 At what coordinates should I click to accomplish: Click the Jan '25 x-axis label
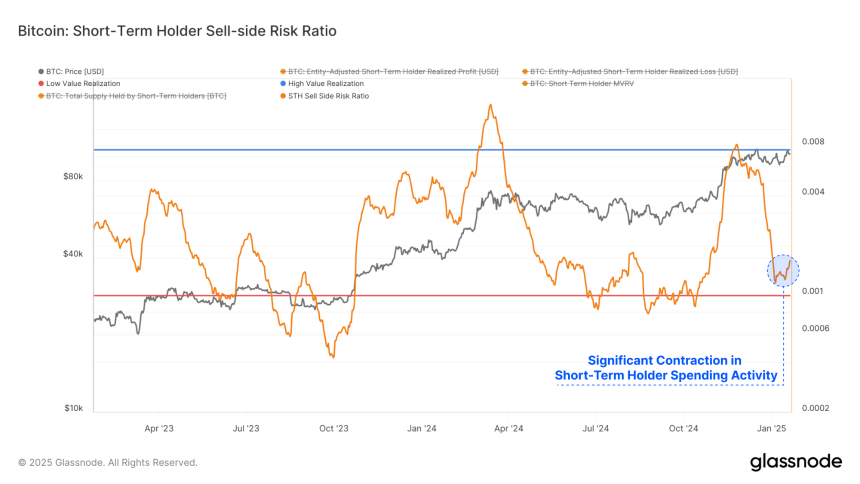click(x=772, y=428)
